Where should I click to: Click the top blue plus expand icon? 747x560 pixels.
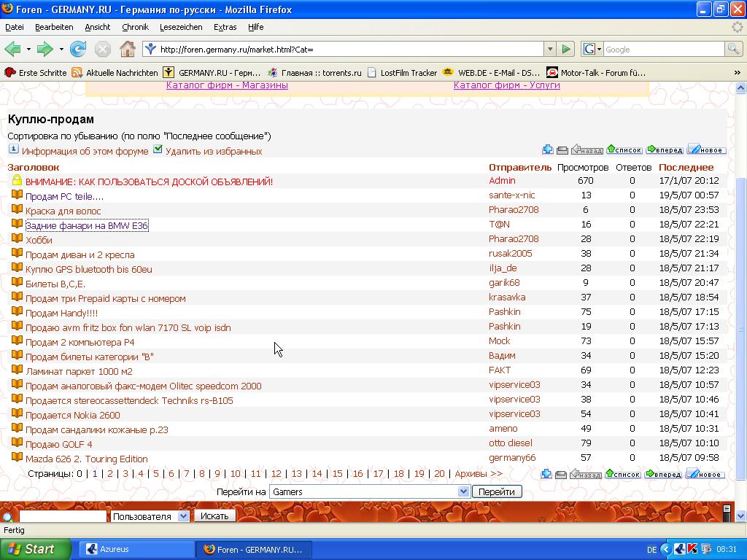[x=548, y=150]
